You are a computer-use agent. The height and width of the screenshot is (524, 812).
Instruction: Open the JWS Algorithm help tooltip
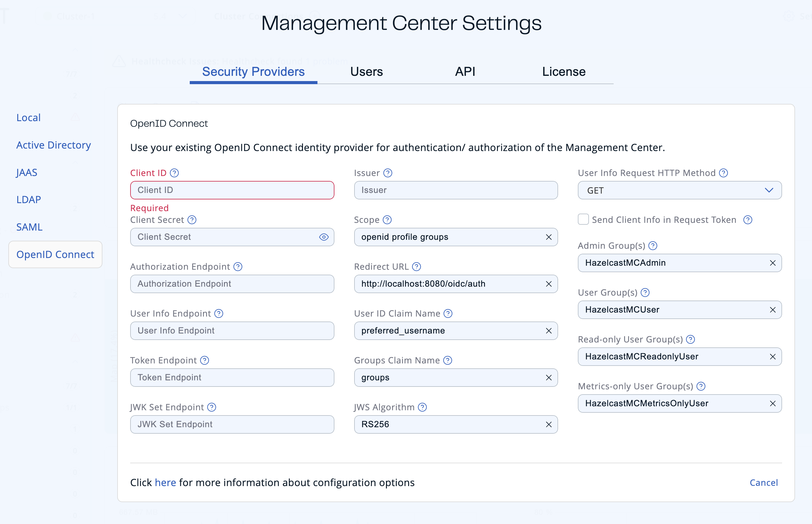[422, 407]
